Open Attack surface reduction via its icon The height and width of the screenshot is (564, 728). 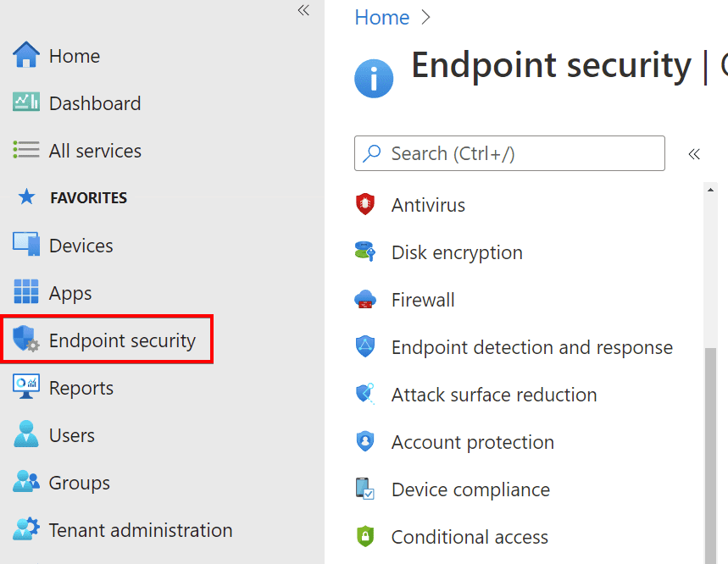pyautogui.click(x=364, y=394)
